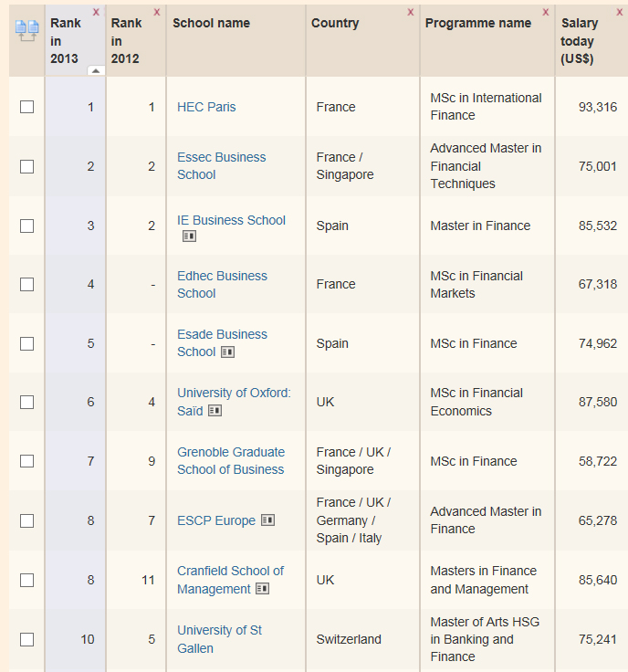Follow the IE Business School link

231,220
